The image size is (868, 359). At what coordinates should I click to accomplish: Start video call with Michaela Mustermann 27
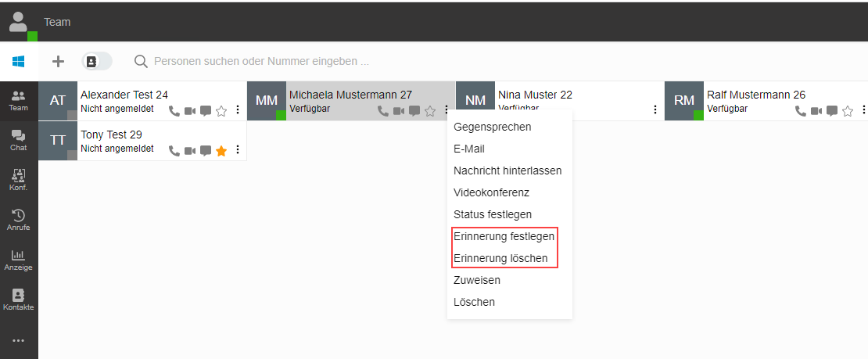pyautogui.click(x=399, y=111)
